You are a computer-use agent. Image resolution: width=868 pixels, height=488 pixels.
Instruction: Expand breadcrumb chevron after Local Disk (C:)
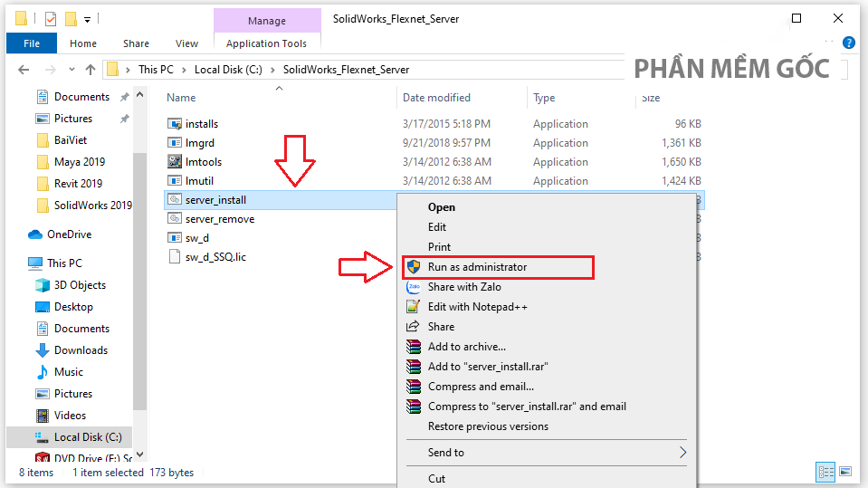(272, 70)
